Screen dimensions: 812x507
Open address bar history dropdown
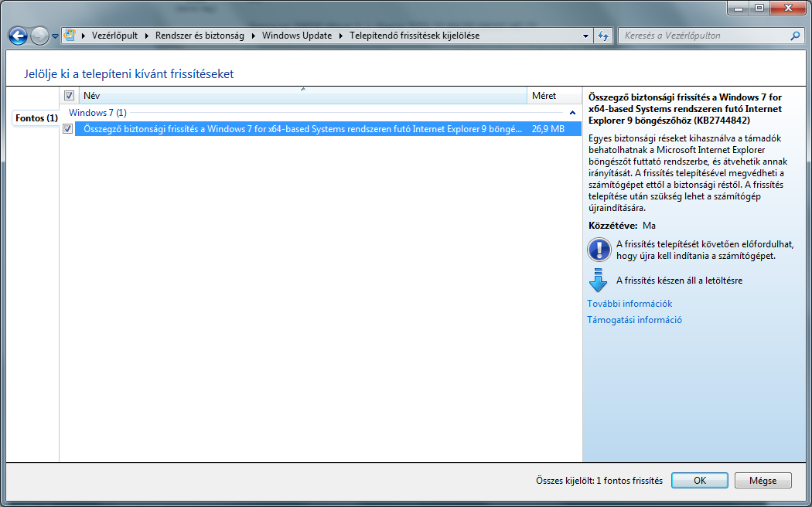tap(585, 36)
